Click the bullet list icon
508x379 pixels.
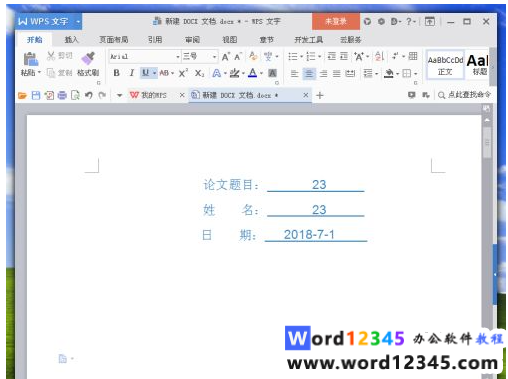[293, 56]
